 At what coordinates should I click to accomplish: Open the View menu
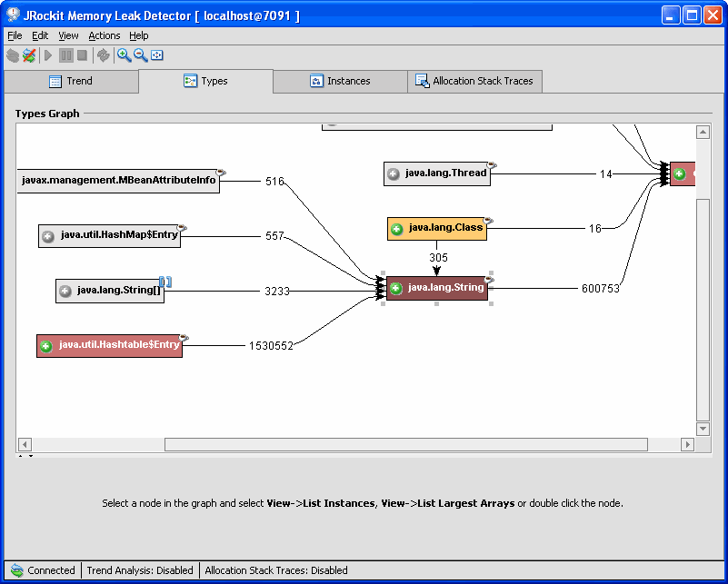click(x=68, y=35)
